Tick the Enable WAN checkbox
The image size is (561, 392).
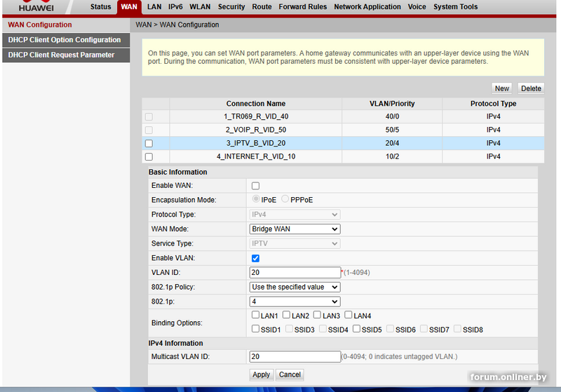pos(255,186)
